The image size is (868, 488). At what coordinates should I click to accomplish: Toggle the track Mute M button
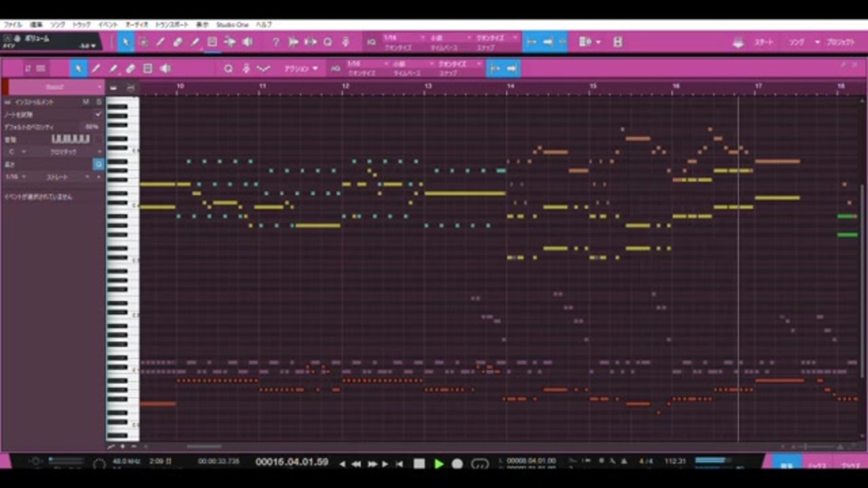tap(85, 102)
